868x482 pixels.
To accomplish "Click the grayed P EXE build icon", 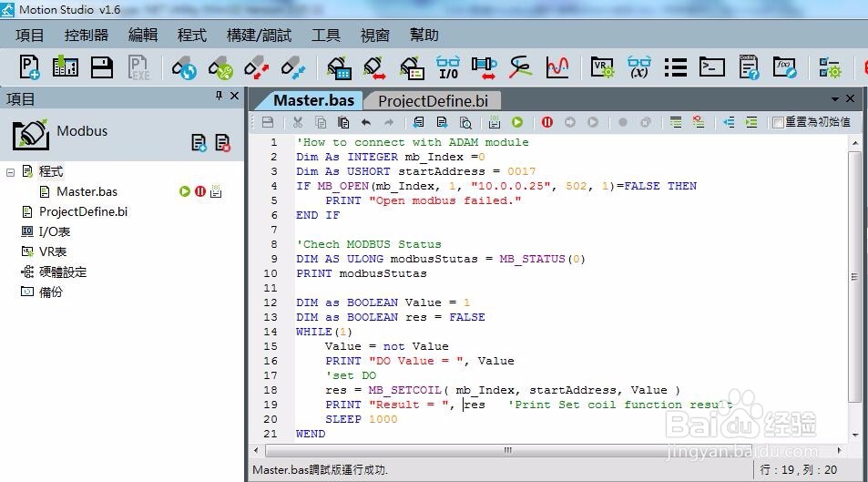I will [x=138, y=67].
